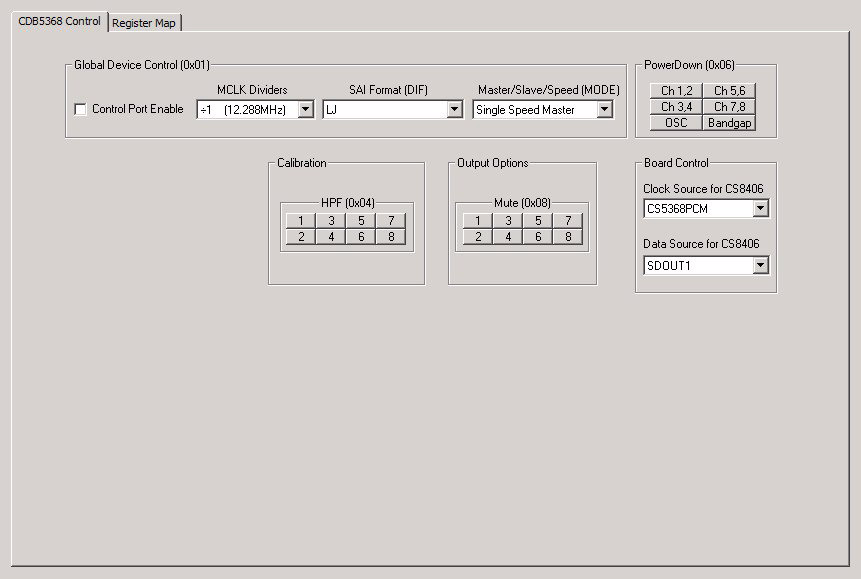The height and width of the screenshot is (579, 861).
Task: Mute channel 8 in Output Options
Action: click(x=568, y=237)
